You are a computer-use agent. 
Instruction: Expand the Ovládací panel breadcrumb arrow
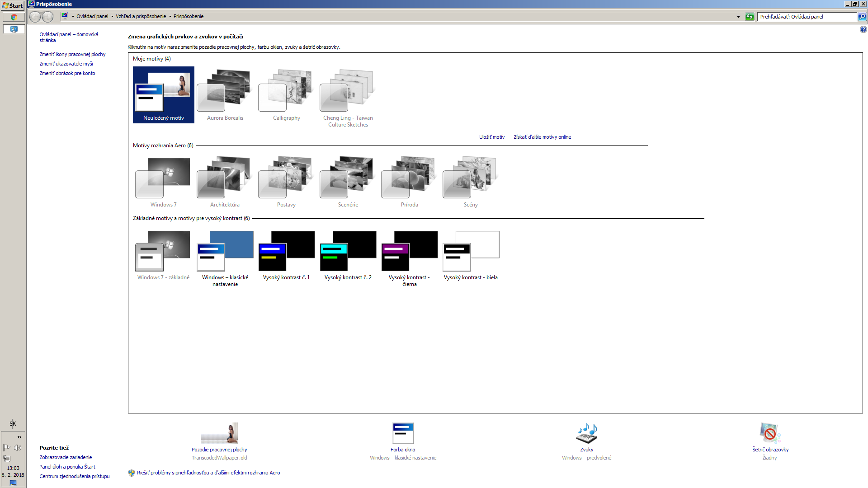112,17
